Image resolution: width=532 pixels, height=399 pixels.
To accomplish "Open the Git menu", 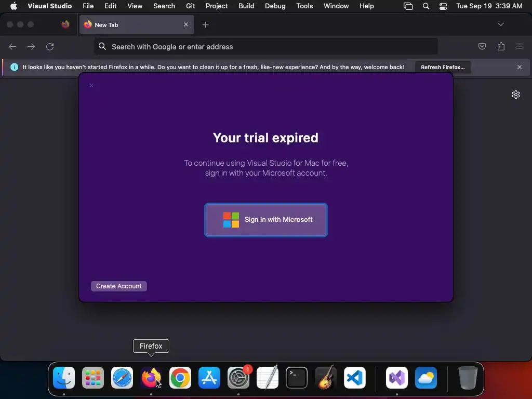I will [x=190, y=6].
